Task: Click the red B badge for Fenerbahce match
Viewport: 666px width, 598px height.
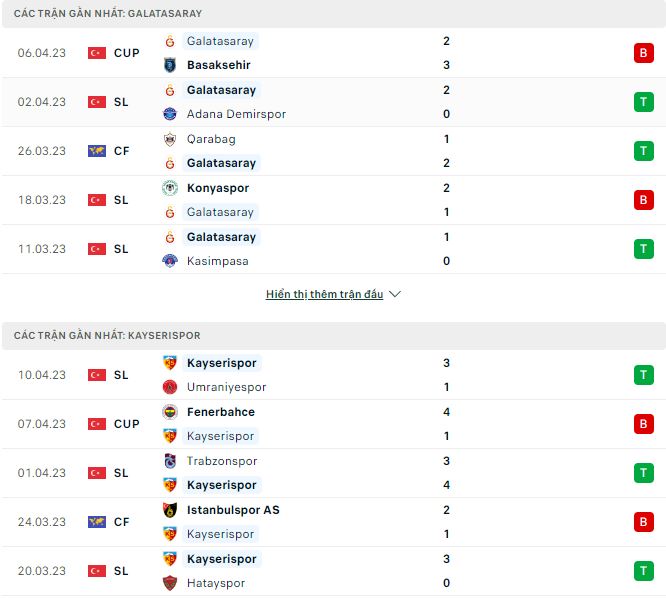Action: tap(643, 424)
